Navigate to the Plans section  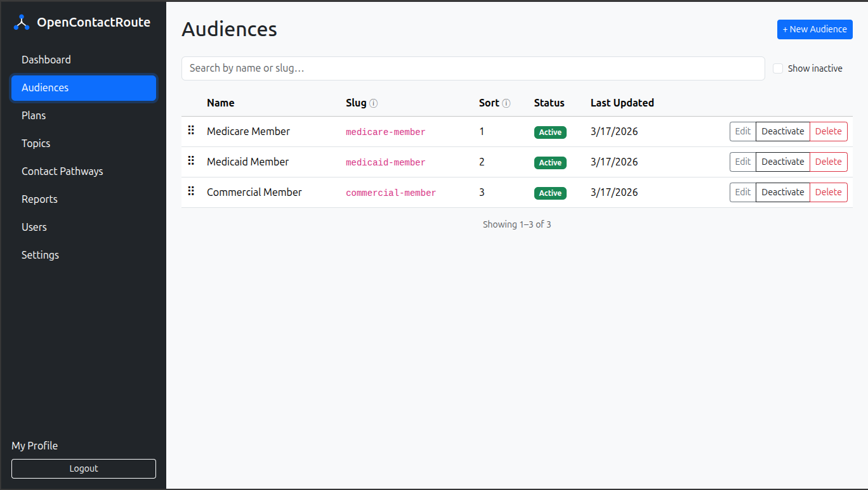tap(33, 115)
